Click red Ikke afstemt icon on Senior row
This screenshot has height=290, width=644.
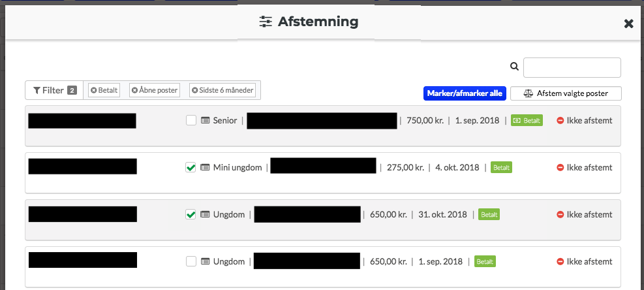pyautogui.click(x=560, y=121)
